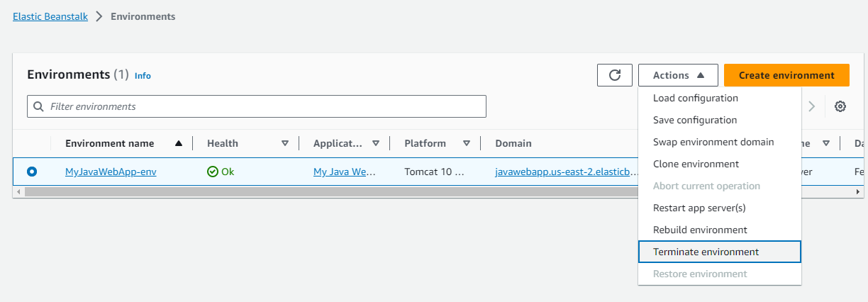Image resolution: width=868 pixels, height=302 pixels.
Task: Click the scrollbar right arrow
Action: pos(858,192)
